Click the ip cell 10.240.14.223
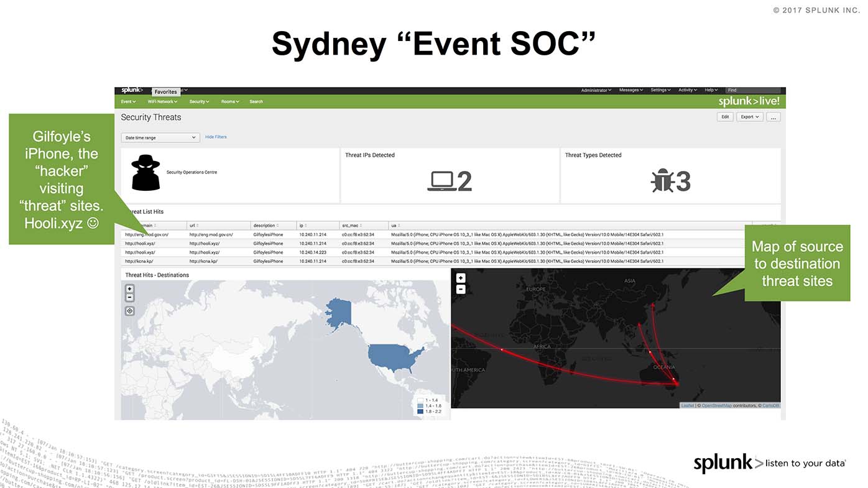Viewport: 868px width, 488px height. 313,252
